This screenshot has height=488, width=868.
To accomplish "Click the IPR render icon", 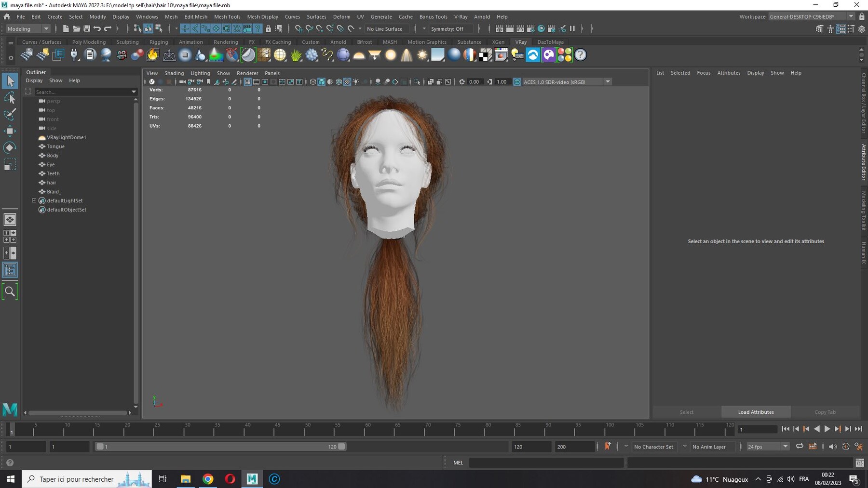I will point(520,29).
